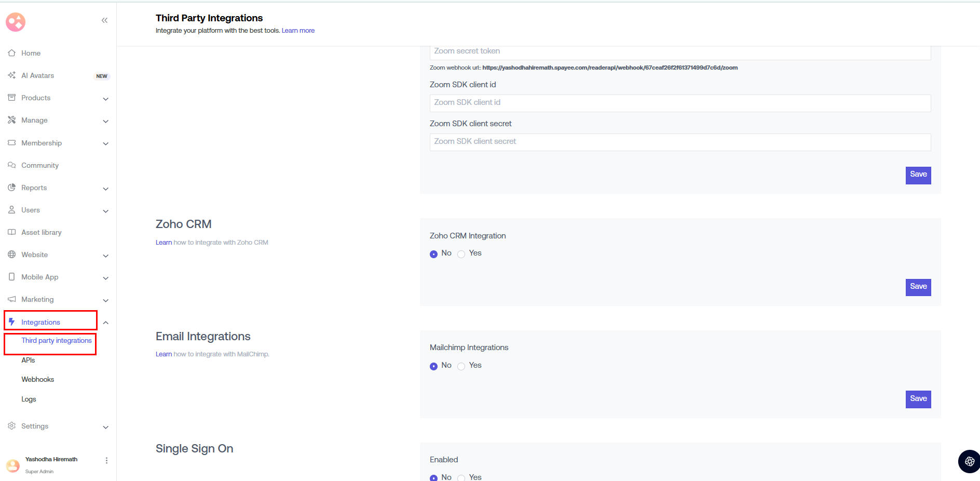
Task: Expand the Products menu chevron
Action: (x=105, y=99)
